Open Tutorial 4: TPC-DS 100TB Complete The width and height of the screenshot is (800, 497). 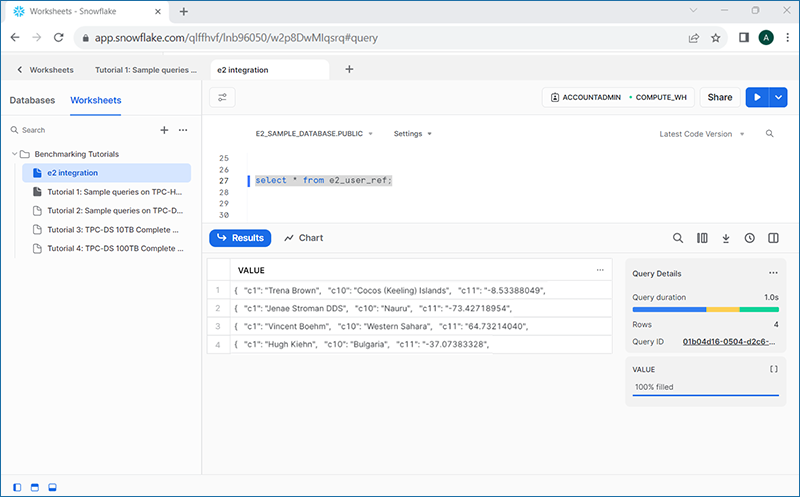pos(107,248)
